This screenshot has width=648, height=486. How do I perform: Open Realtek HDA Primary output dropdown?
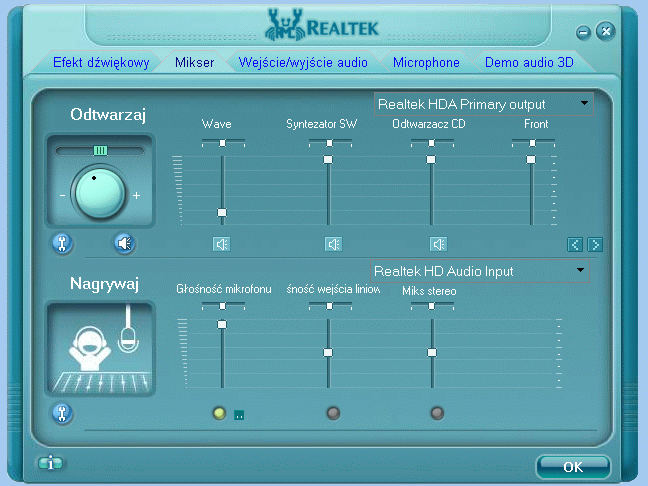click(484, 104)
